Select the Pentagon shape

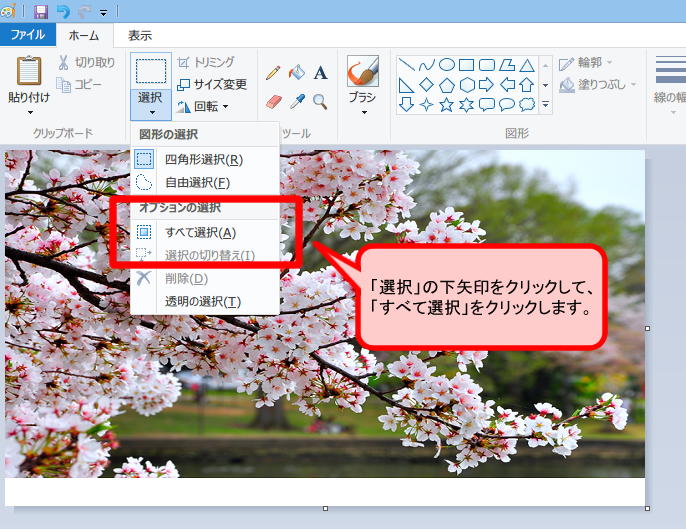point(447,85)
